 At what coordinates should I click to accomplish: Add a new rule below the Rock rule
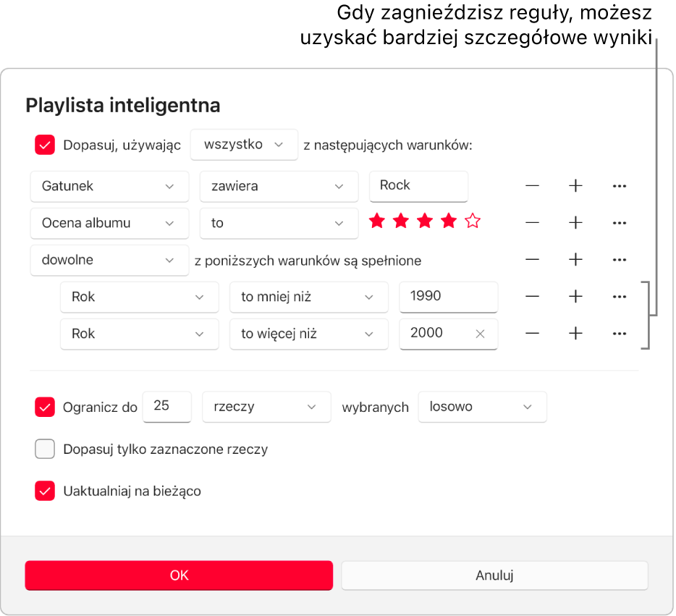tap(575, 186)
